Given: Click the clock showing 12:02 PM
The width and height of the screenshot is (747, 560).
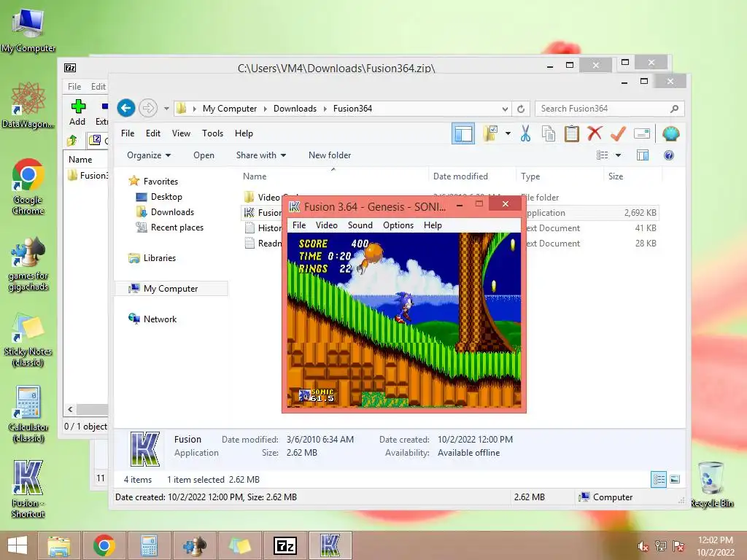Looking at the screenshot, I should [x=715, y=540].
